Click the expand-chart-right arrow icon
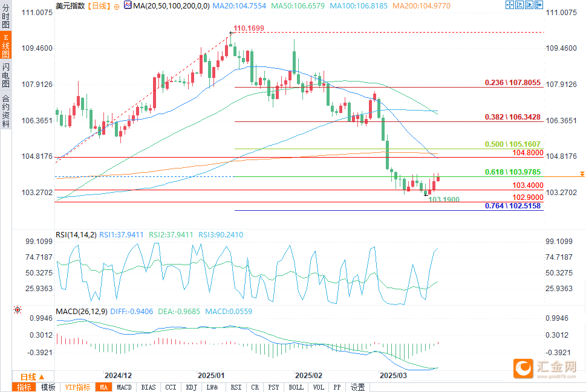This screenshot has height=392, width=586. click(x=539, y=5)
